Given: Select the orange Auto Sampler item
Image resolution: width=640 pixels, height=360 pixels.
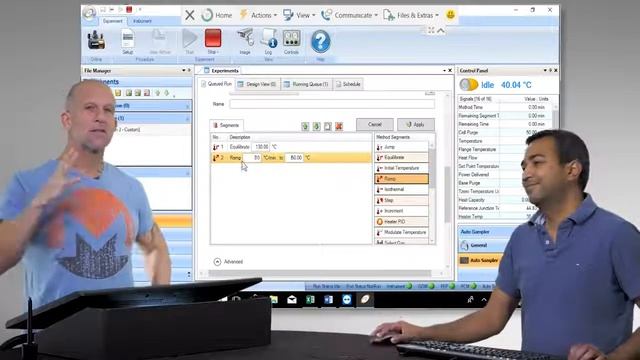Looking at the screenshot, I should 479,260.
